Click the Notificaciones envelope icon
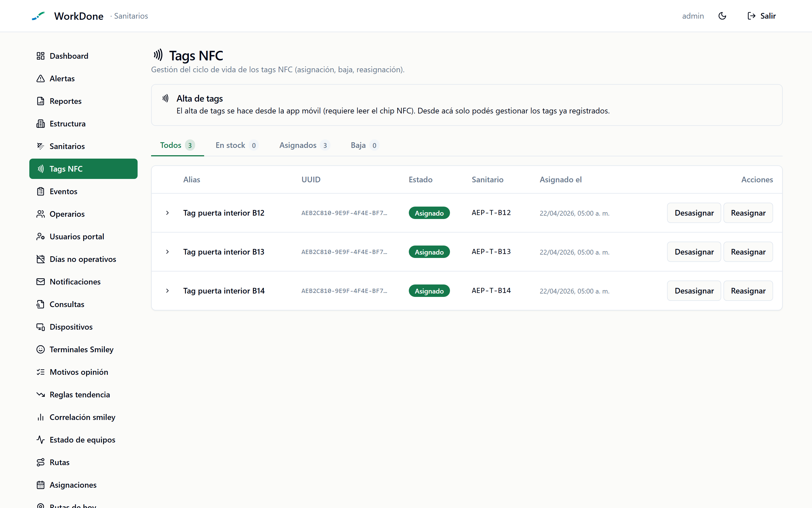The image size is (812, 508). pos(41,282)
